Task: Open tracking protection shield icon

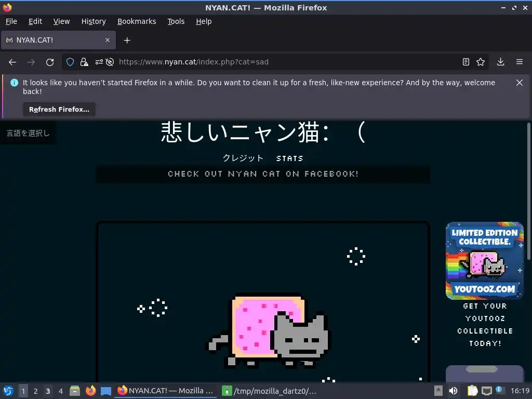Action: 70,62
